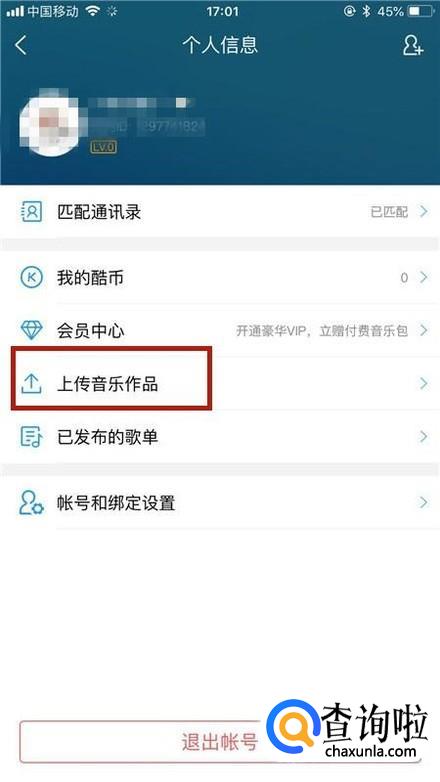Open the 已发布的歌单 menu item
The height and width of the screenshot is (782, 440).
coord(220,436)
